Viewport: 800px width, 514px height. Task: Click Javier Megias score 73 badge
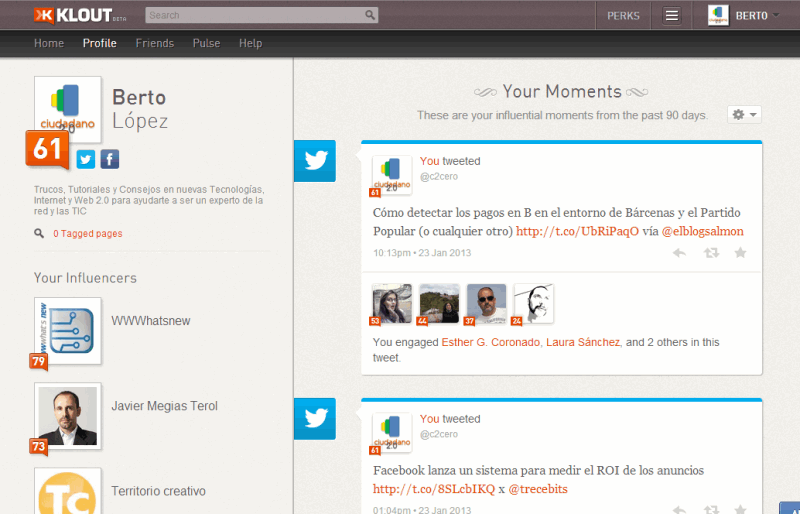(38, 447)
